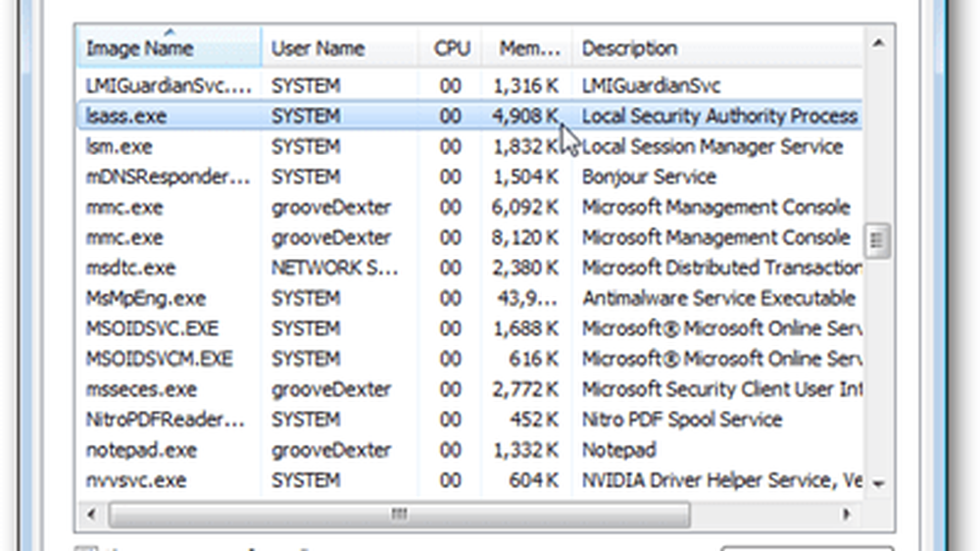Select the NitroPDFReader process
Viewport: 980px width, 551px height.
[x=469, y=420]
